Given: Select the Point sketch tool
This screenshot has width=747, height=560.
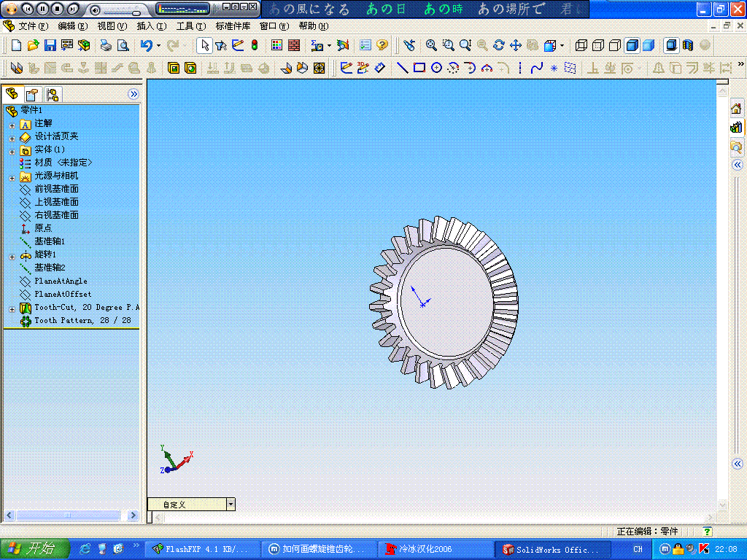Looking at the screenshot, I should [x=552, y=68].
